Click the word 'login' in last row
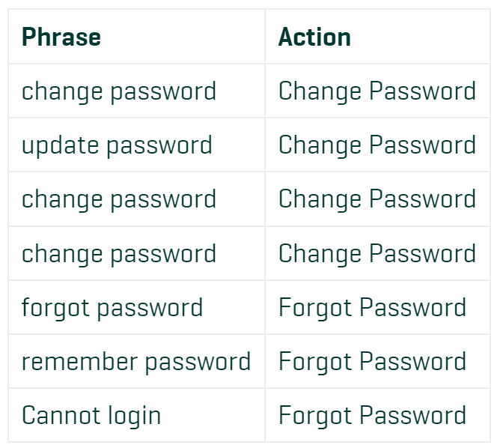This screenshot has height=448, width=497. (x=135, y=417)
